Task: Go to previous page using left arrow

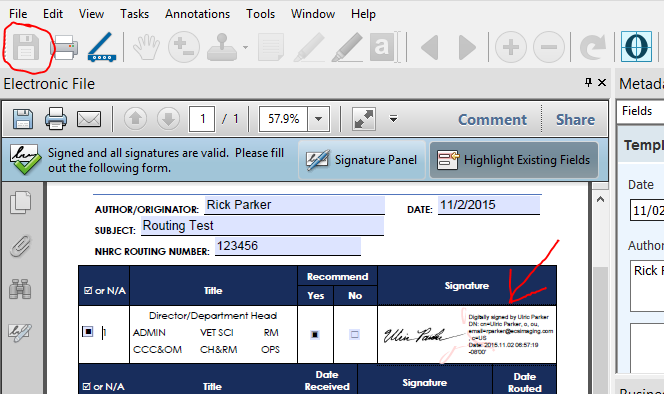Action: pos(429,47)
